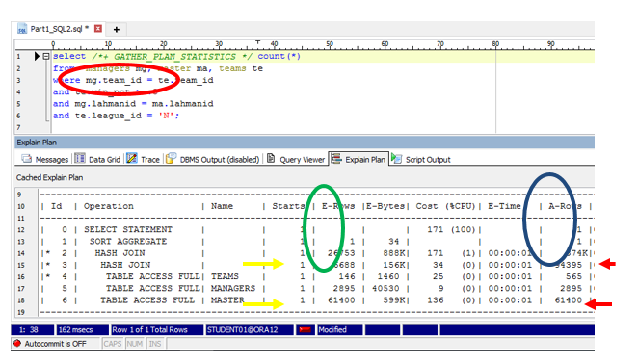
Task: Click the STUDENT01@ORA12 connection field
Action: [x=250, y=330]
